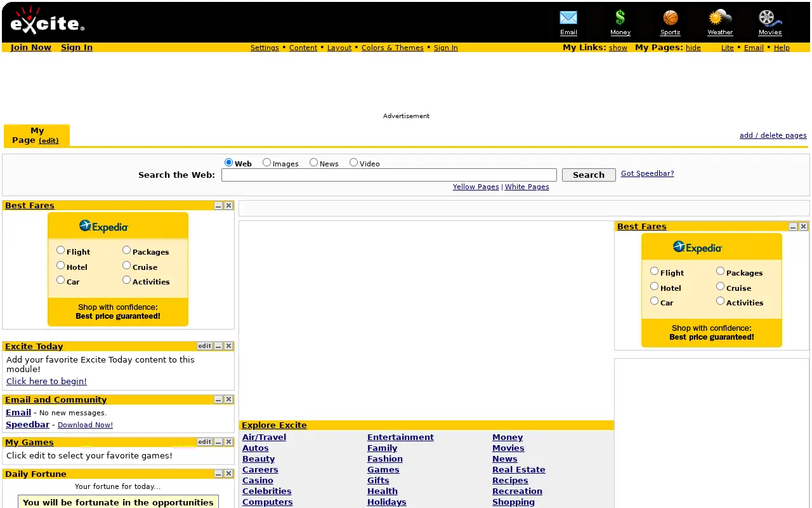812x508 pixels.
Task: Click the Search button
Action: point(589,175)
